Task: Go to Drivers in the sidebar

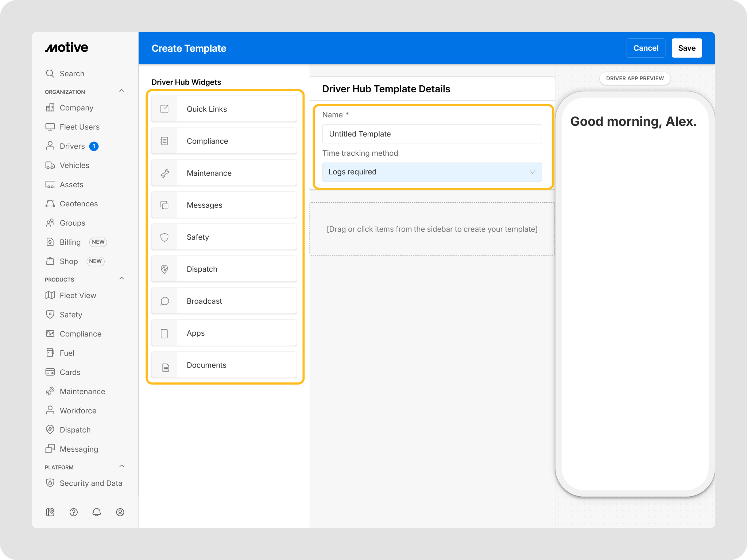Action: coord(72,146)
